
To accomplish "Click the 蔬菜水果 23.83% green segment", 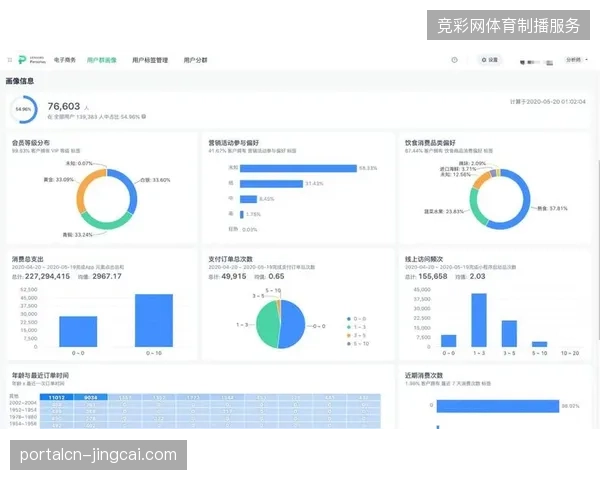I will pos(474,207).
